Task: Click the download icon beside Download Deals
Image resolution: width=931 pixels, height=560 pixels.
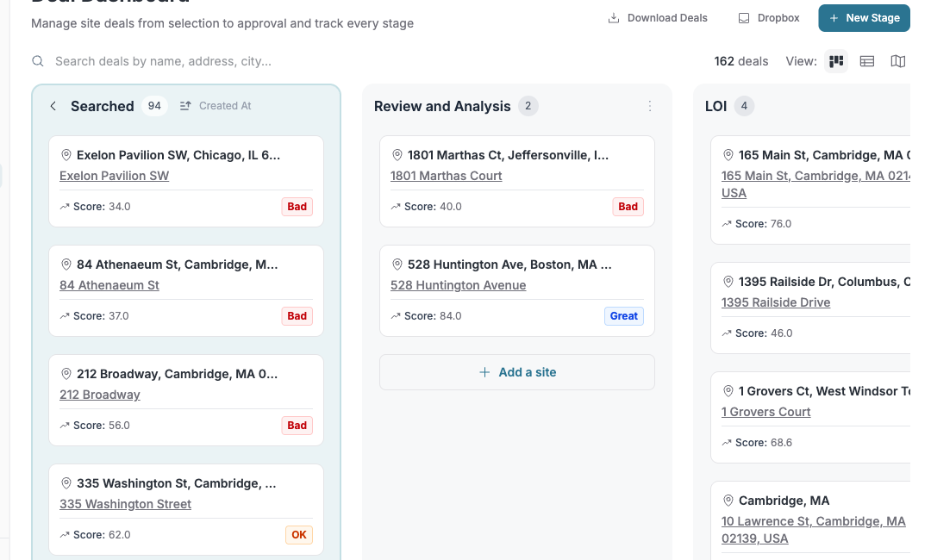Action: (x=615, y=17)
